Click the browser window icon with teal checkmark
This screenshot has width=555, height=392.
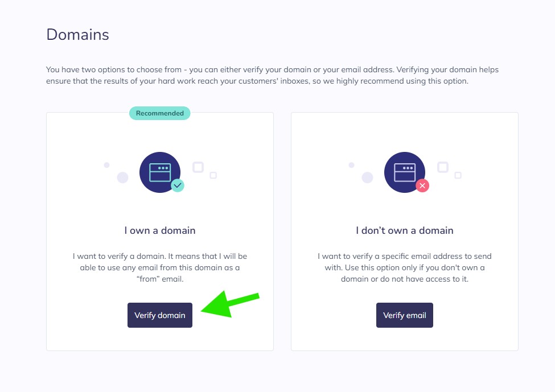pyautogui.click(x=159, y=172)
